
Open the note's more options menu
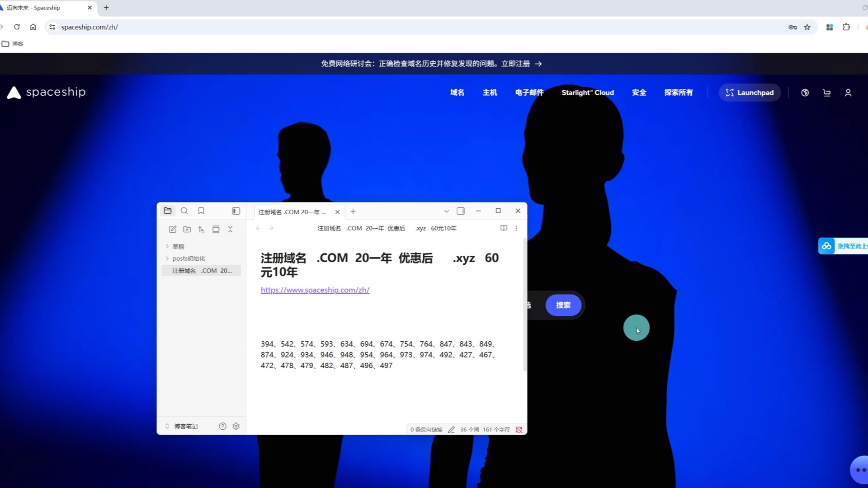pyautogui.click(x=516, y=228)
